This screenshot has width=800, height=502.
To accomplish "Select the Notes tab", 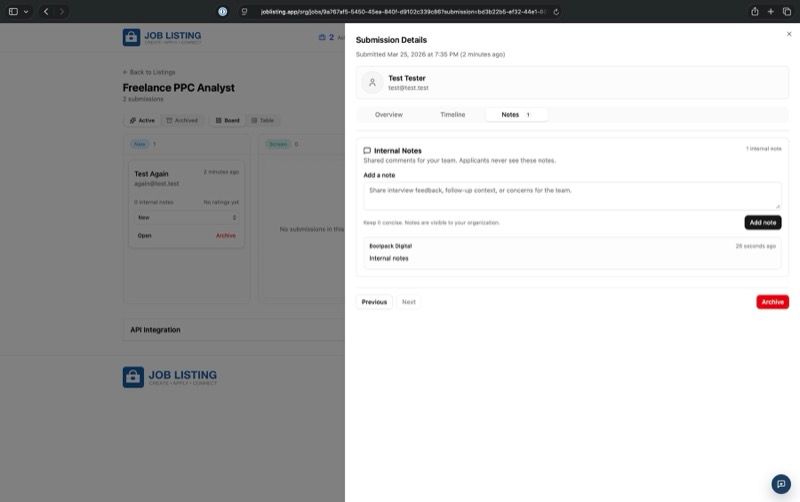I will [x=515, y=115].
